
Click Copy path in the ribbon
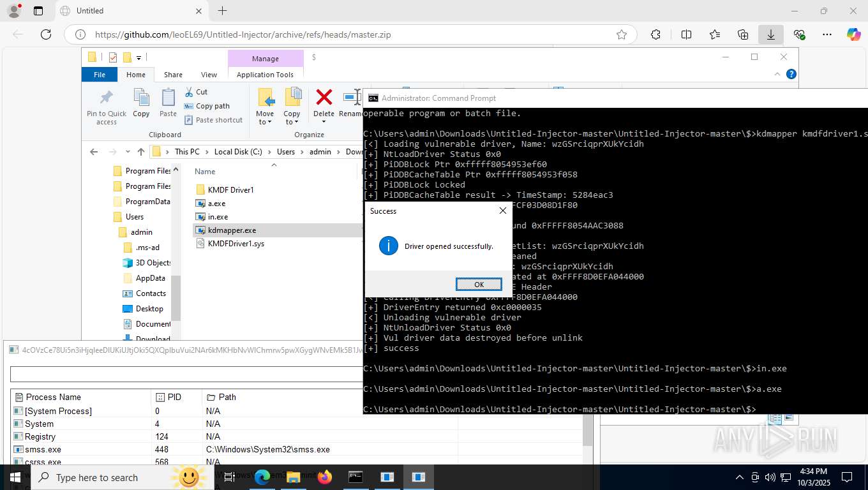tap(207, 106)
